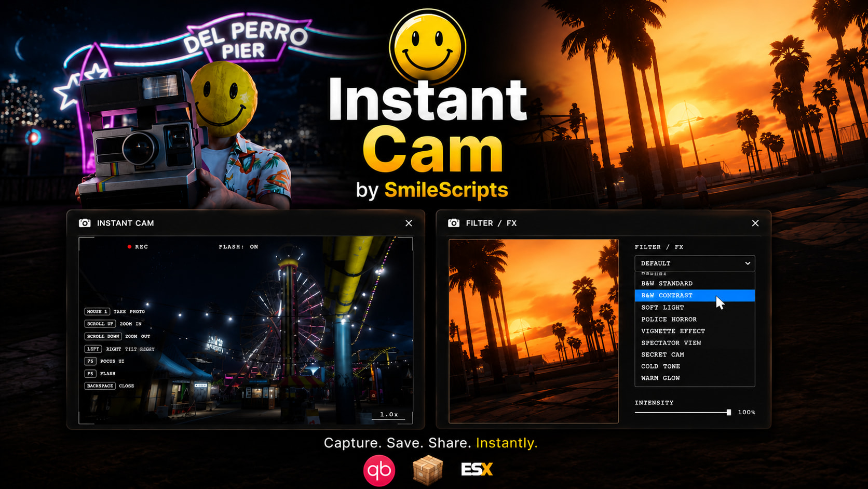Image resolution: width=868 pixels, height=489 pixels.
Task: Click the LEFT key hint
Action: pos(93,349)
